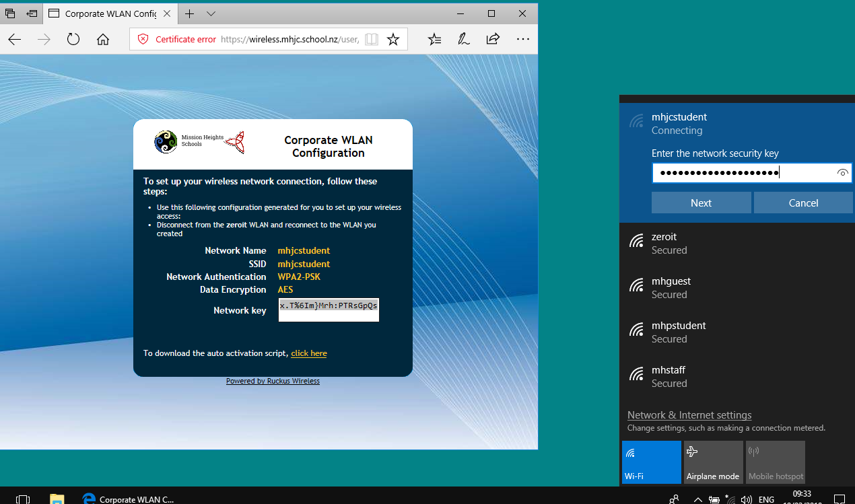
Task: Open a new browser tab
Action: [x=190, y=13]
